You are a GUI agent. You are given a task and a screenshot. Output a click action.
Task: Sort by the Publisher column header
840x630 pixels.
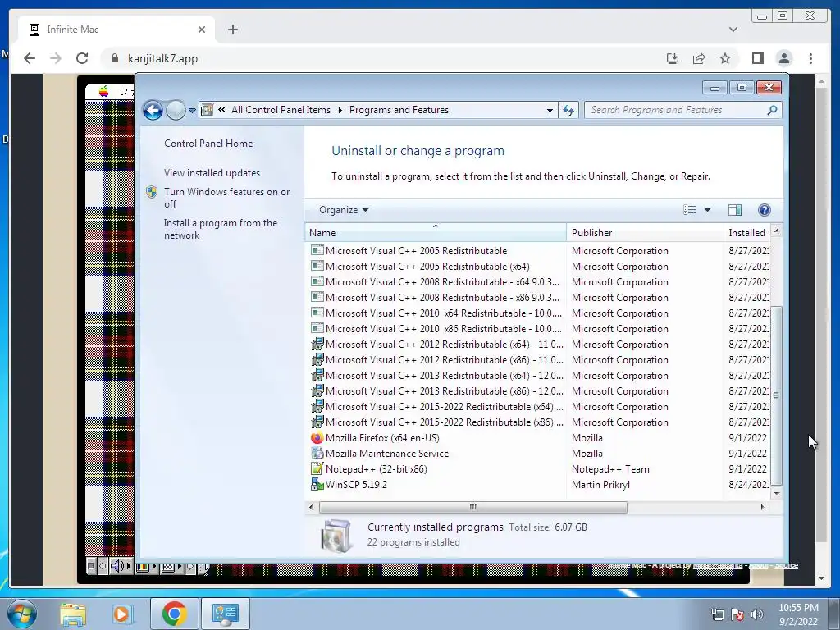[645, 233]
